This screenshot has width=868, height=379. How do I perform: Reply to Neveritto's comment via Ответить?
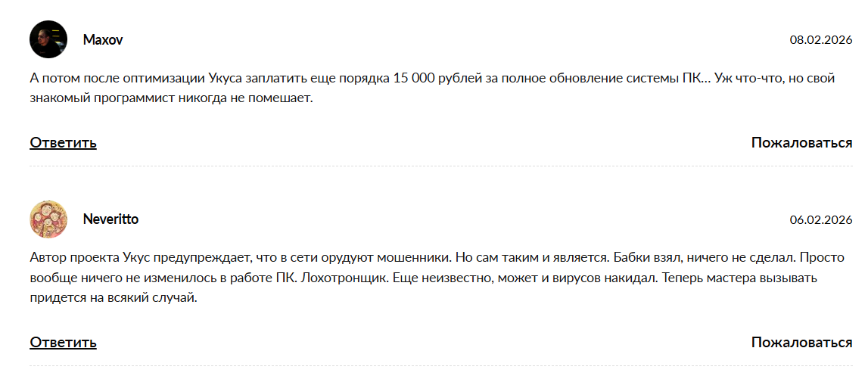[x=63, y=343]
